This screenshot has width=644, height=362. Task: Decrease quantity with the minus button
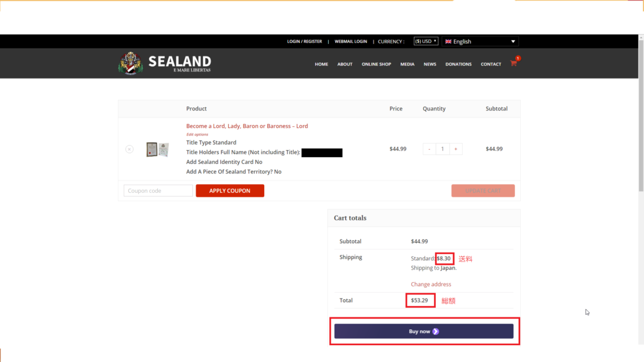tap(429, 149)
